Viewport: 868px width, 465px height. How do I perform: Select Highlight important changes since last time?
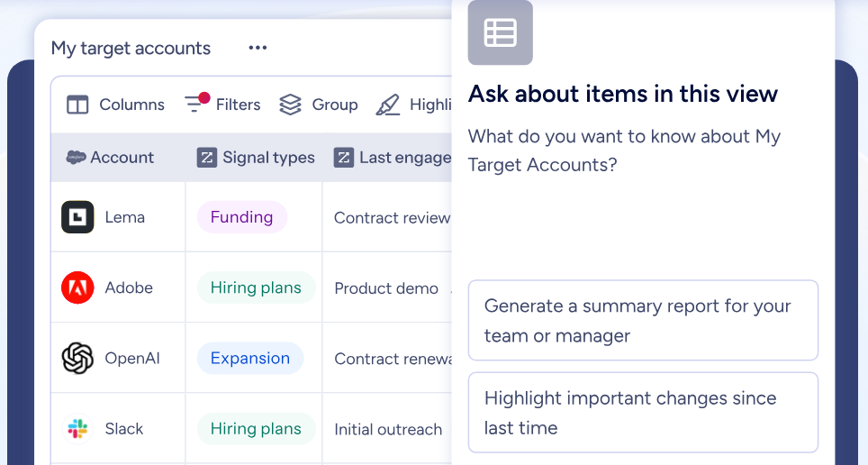point(643,413)
